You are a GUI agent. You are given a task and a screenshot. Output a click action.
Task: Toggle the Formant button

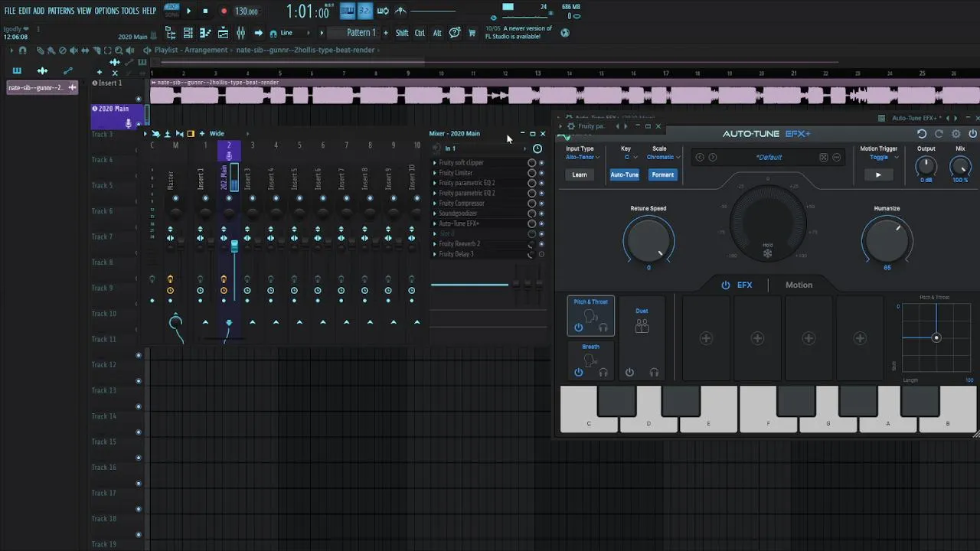(x=663, y=174)
